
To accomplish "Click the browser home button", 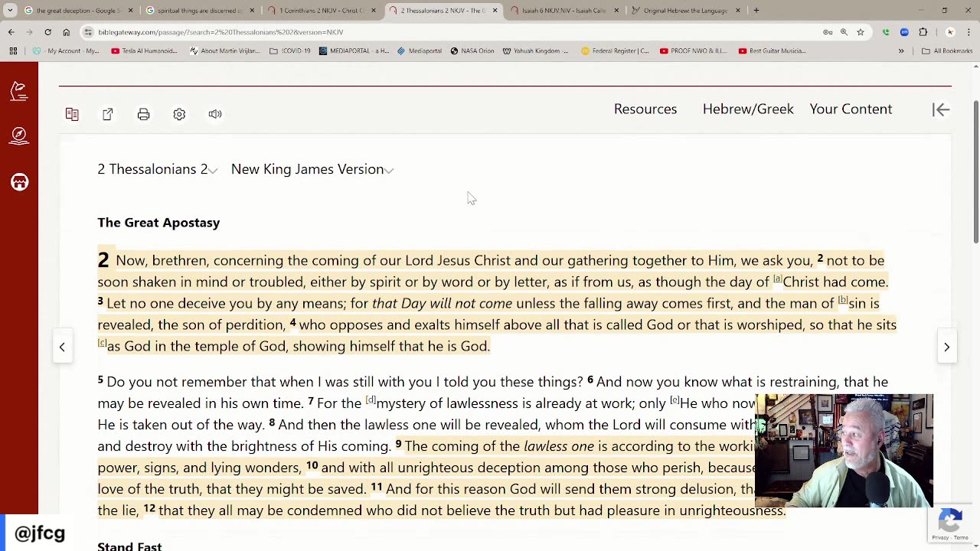I will [66, 32].
